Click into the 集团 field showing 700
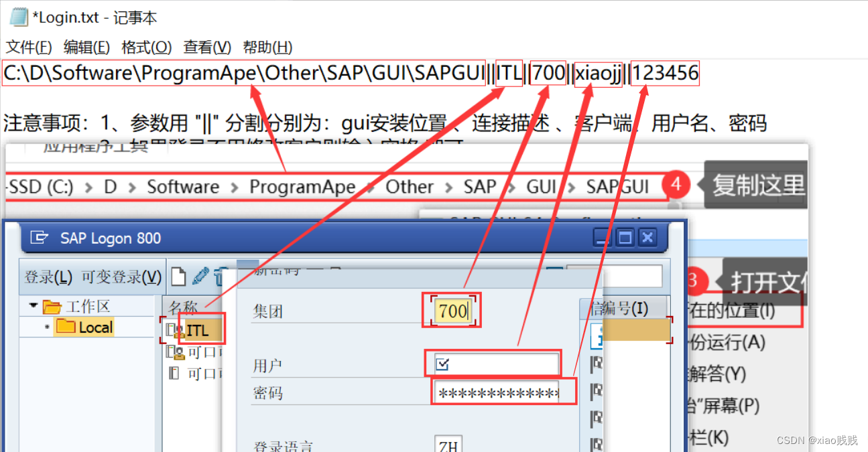 click(453, 311)
